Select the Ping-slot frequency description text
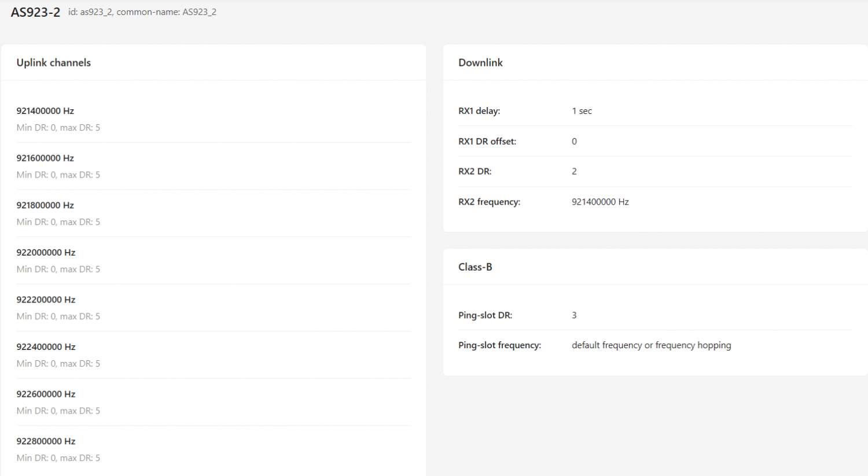Screen dimensions: 868x476 tap(652, 345)
